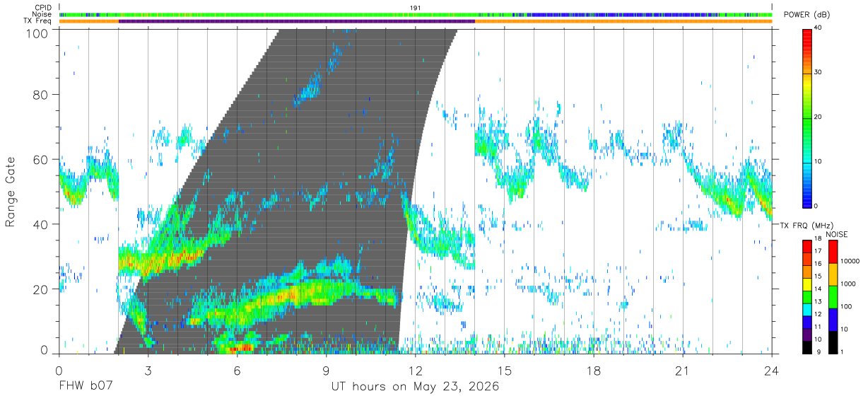Viewport: 868px width, 401px height.
Task: Pick the cyan swatch in TX FRQ legend
Action: click(x=807, y=308)
